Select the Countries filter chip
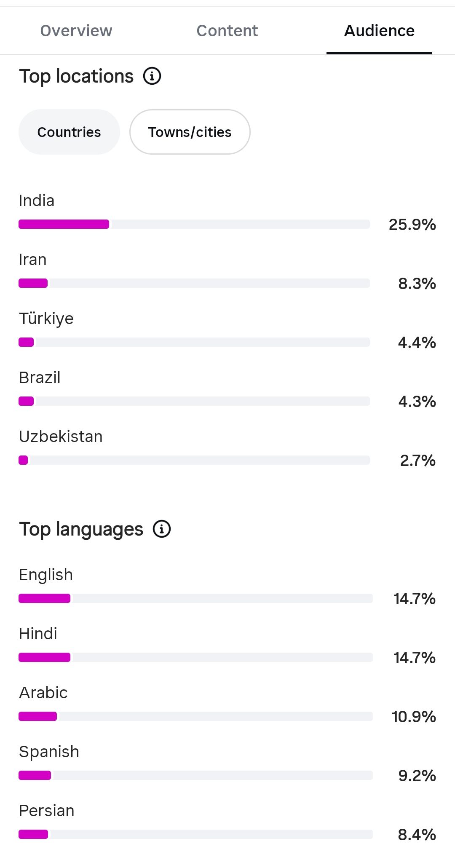The image size is (455, 868). click(x=69, y=132)
